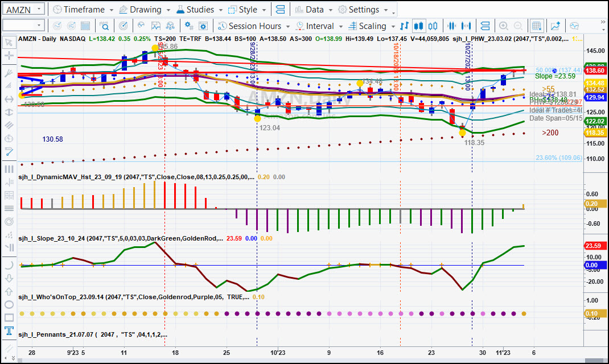Screen dimensions: 609x364
Task: Select the vertical range measure tool
Action: [9, 112]
